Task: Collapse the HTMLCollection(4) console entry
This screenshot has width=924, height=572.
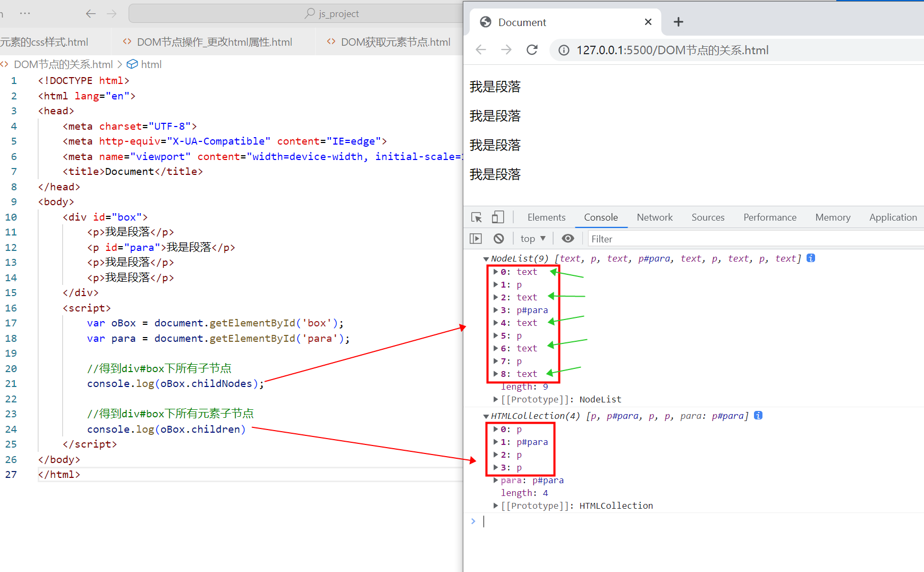Action: click(x=486, y=416)
